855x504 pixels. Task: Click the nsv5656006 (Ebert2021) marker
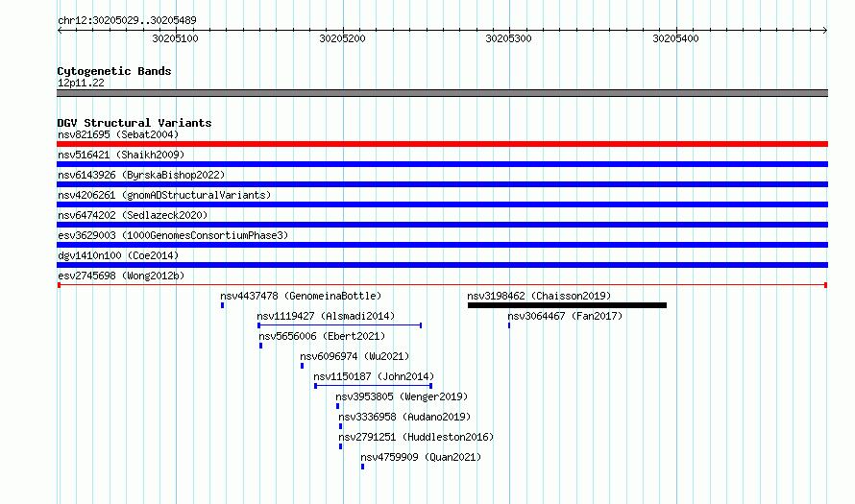point(260,346)
